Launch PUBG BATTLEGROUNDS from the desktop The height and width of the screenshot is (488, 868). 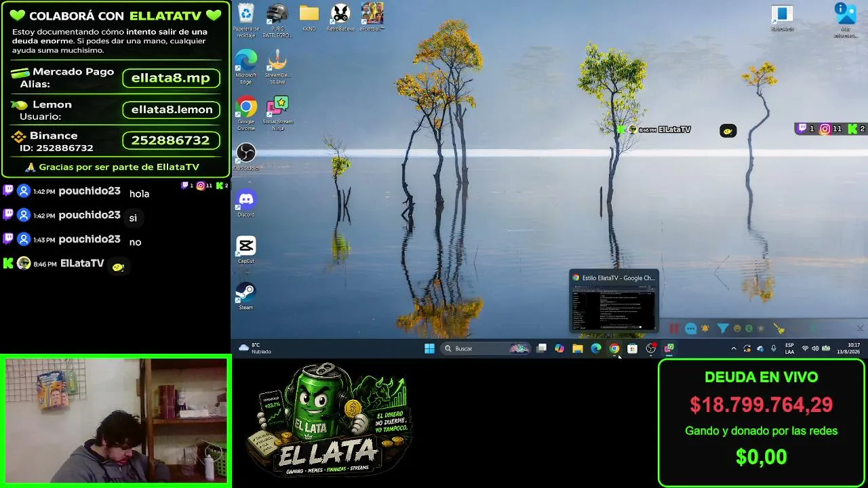tap(277, 20)
